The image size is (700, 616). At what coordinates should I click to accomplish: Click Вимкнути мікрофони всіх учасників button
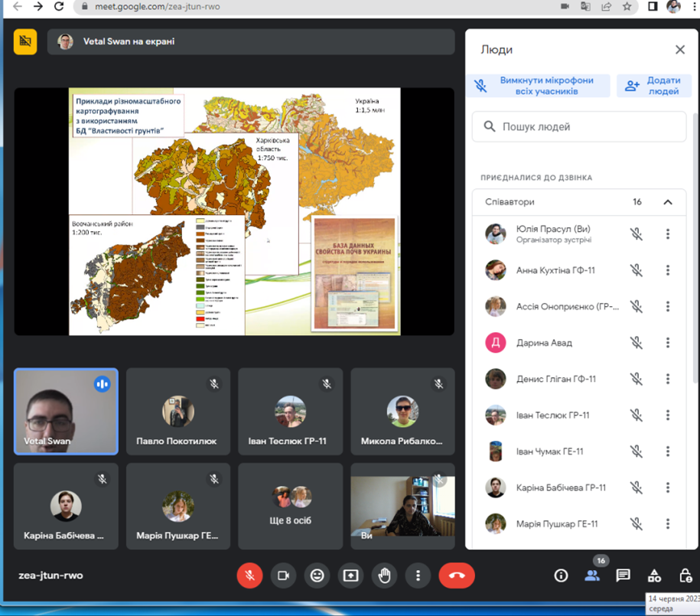pos(541,86)
